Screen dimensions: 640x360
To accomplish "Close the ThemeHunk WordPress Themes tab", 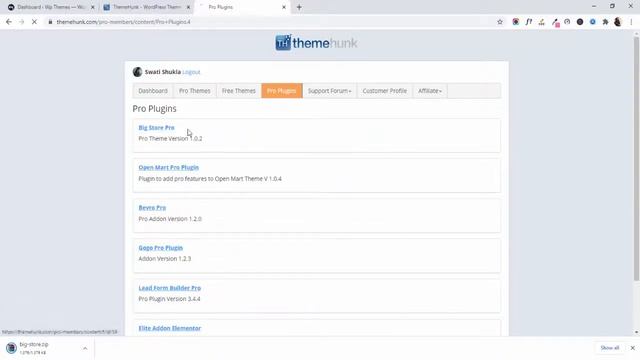I will coord(188,7).
